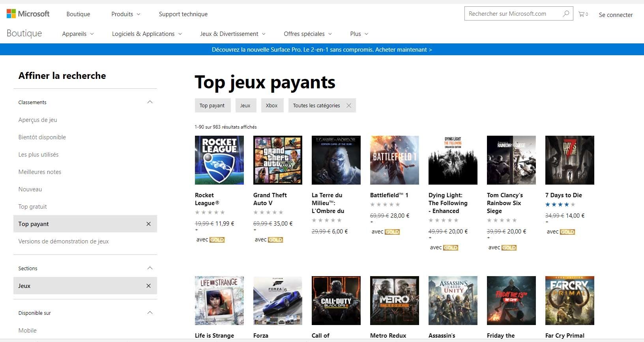Open the Boutique top navigation item
The height and width of the screenshot is (342, 644).
[78, 14]
